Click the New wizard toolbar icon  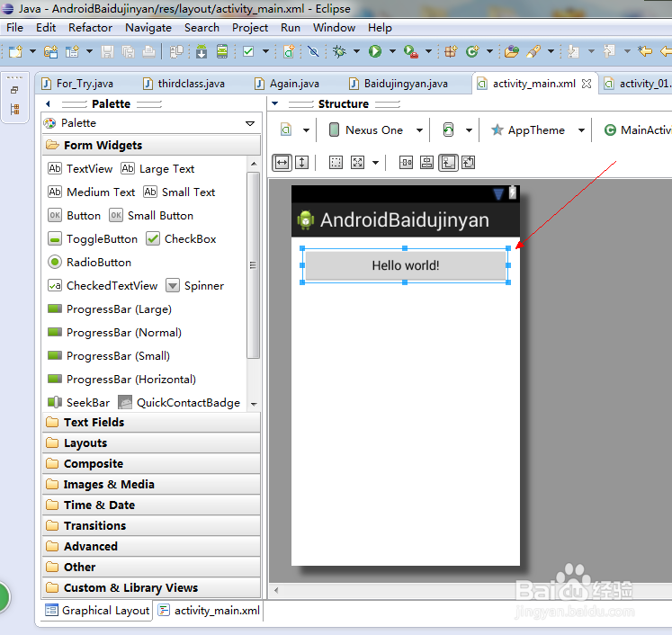pos(16,52)
